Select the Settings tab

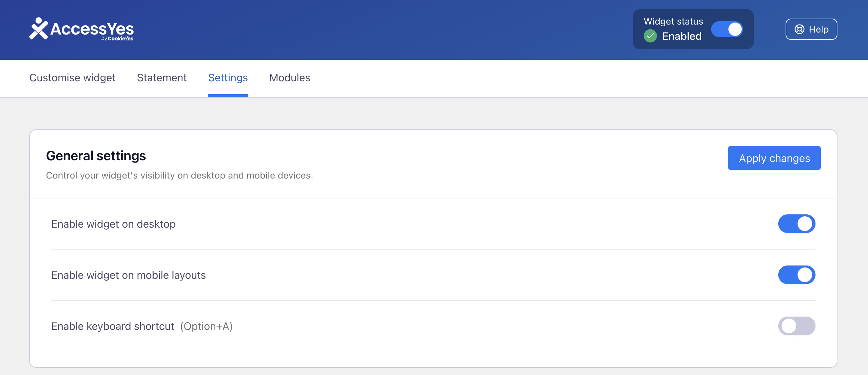[228, 78]
